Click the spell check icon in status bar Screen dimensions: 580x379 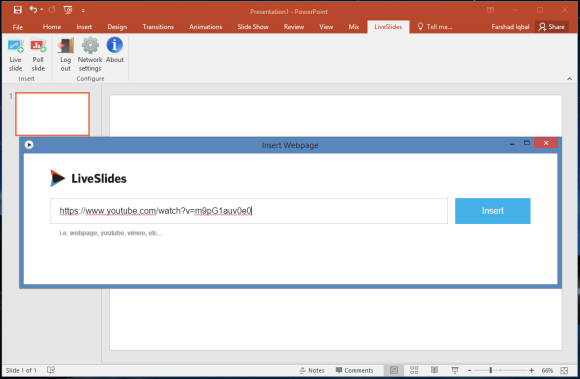[x=51, y=370]
